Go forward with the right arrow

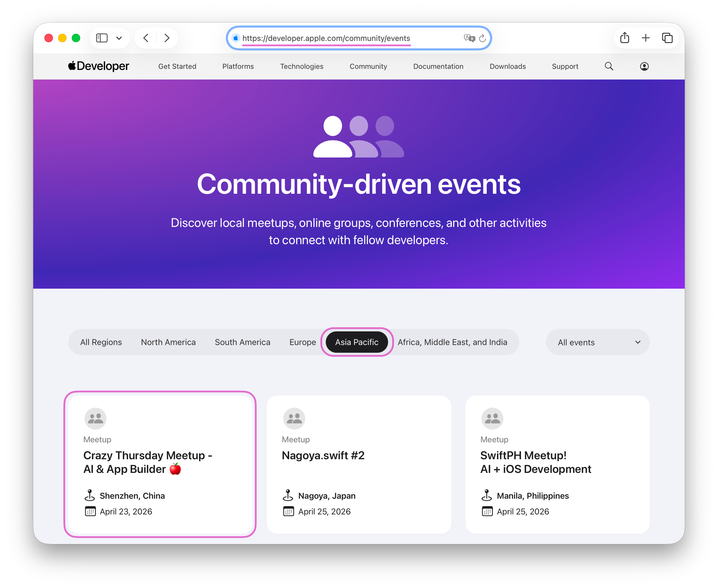[167, 38]
